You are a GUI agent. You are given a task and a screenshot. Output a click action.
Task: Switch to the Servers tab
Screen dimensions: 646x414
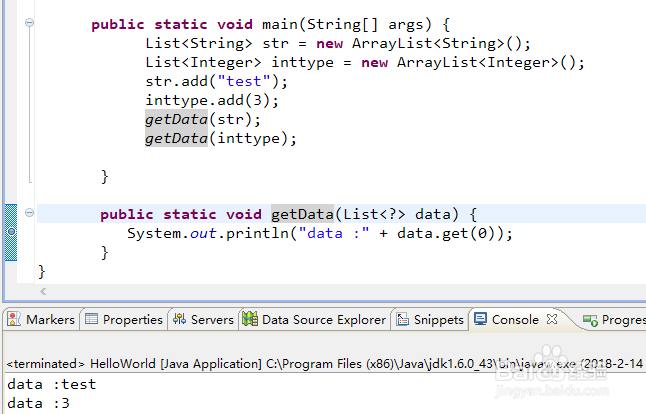tap(203, 320)
